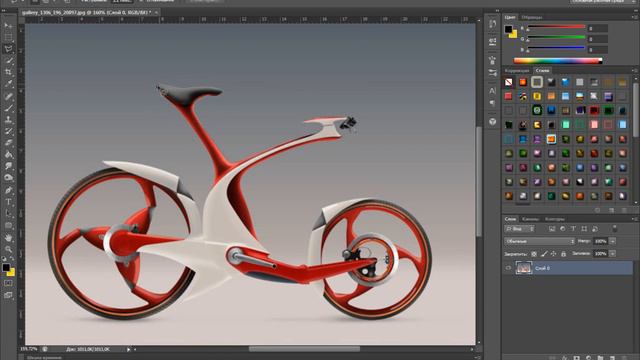Select the Pen tool

[x=8, y=190]
